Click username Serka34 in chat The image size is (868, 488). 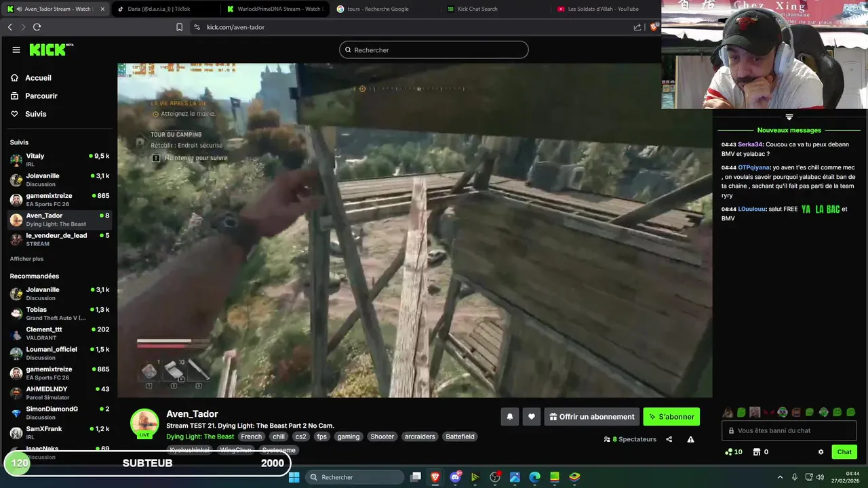[750, 144]
